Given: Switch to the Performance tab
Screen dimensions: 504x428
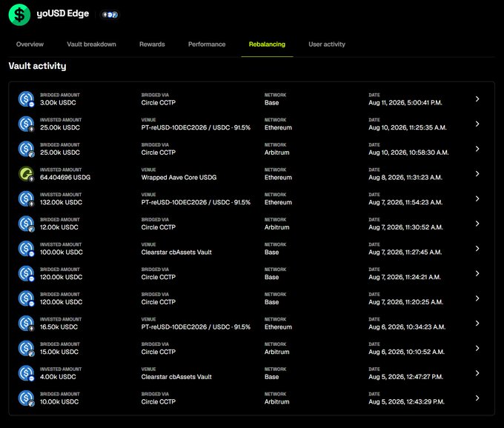Looking at the screenshot, I should [207, 44].
